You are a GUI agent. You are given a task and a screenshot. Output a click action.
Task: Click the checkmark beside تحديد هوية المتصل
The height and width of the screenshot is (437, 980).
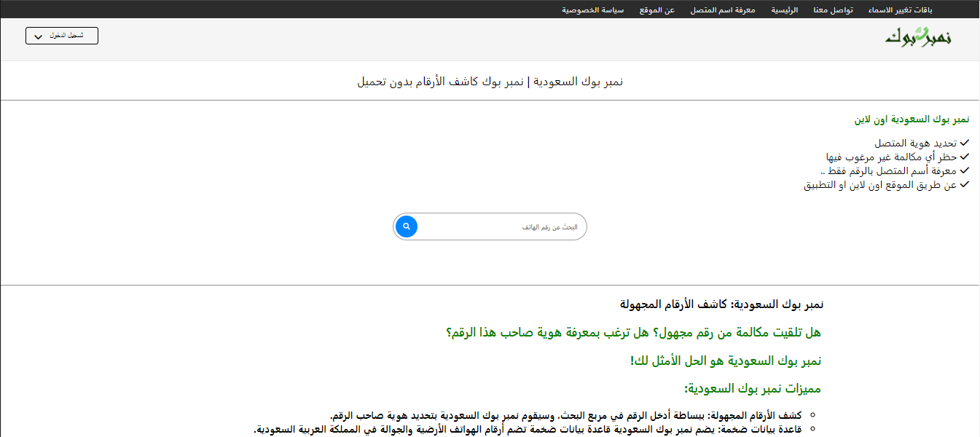tap(965, 142)
